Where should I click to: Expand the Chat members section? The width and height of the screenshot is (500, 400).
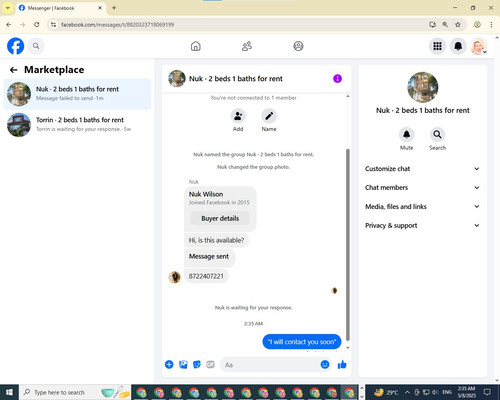click(422, 188)
